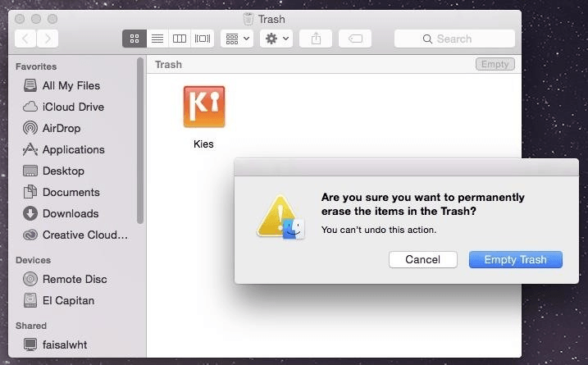588x365 pixels.
Task: Select icon view in the toolbar
Action: click(x=134, y=39)
